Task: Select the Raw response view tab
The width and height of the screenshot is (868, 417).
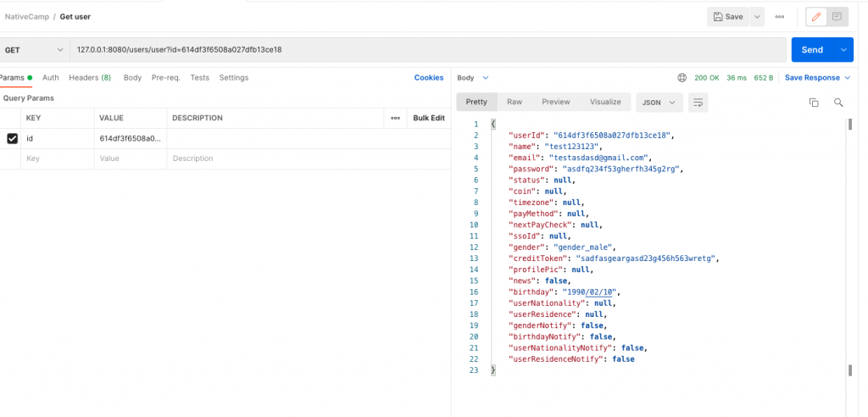Action: (x=515, y=103)
